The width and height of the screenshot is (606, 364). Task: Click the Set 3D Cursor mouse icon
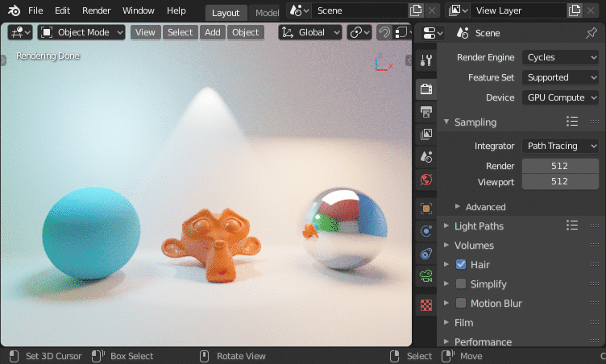point(14,356)
